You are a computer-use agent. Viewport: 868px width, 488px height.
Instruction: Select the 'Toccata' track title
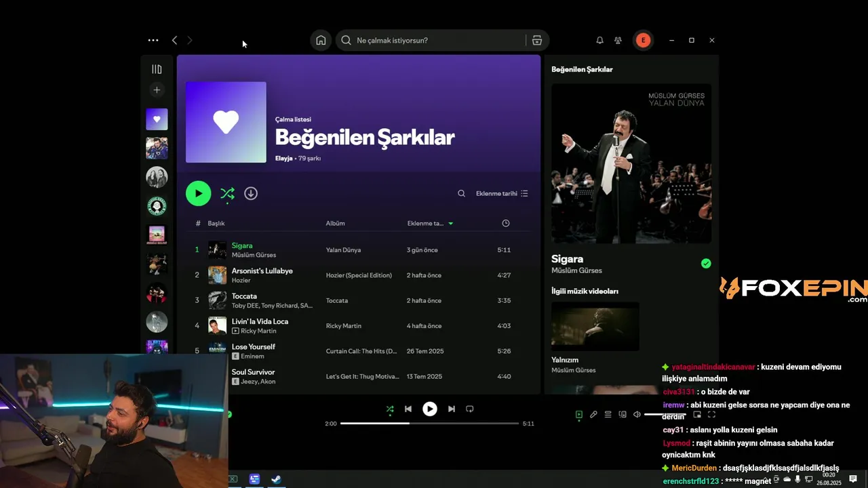[x=244, y=296]
